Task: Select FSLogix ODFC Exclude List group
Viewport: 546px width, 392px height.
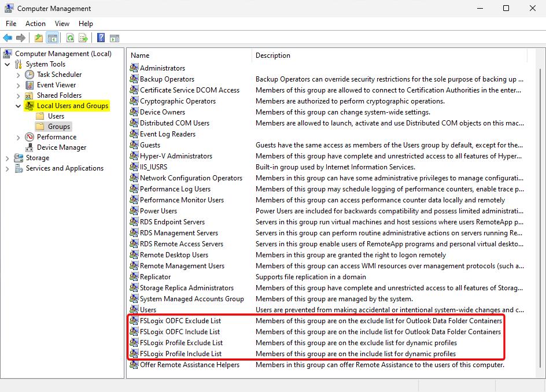Action: point(180,321)
